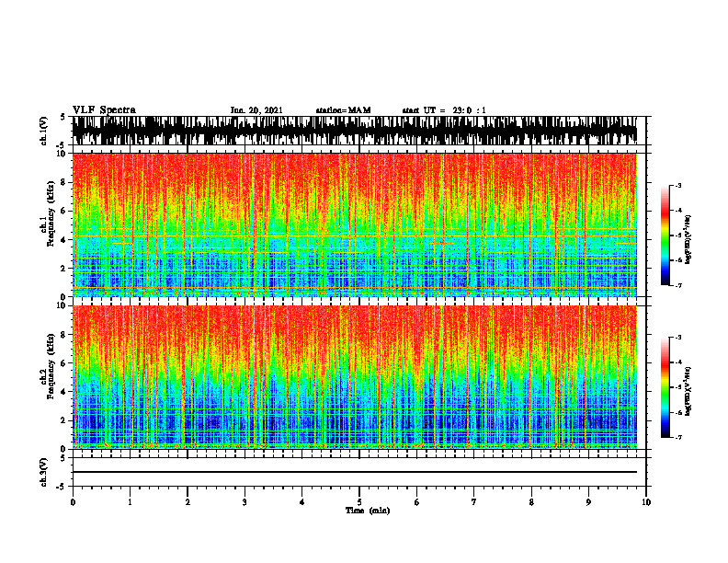Click the "5" tick of ch.1(V) axis
The image size is (728, 563).
[x=63, y=118]
